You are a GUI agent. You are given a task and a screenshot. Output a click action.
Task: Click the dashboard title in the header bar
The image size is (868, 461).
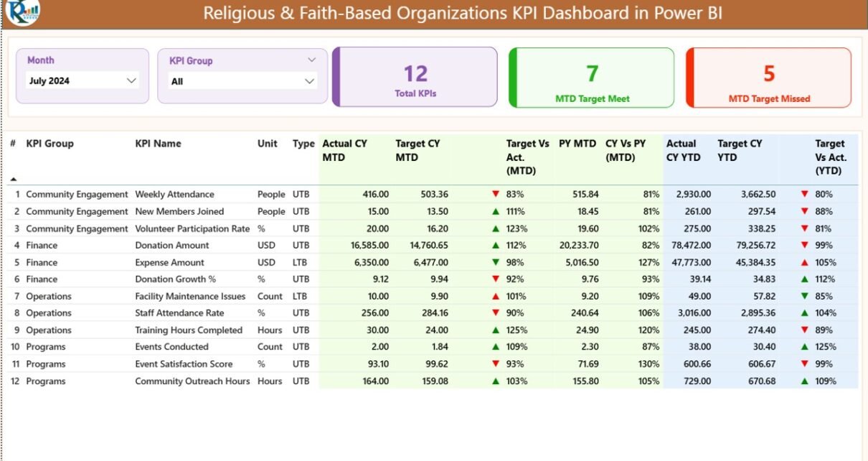point(463,14)
